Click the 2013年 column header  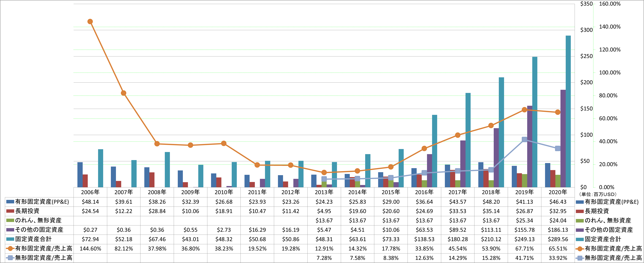tap(324, 192)
